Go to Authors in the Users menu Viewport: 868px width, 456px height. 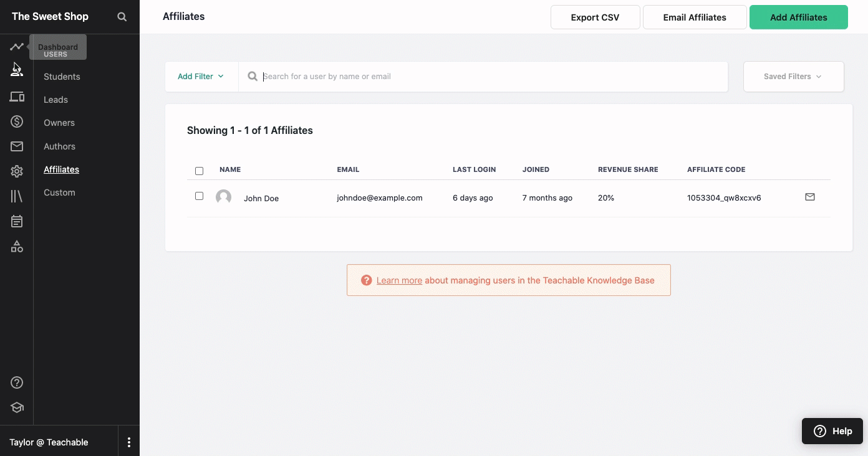(x=59, y=146)
